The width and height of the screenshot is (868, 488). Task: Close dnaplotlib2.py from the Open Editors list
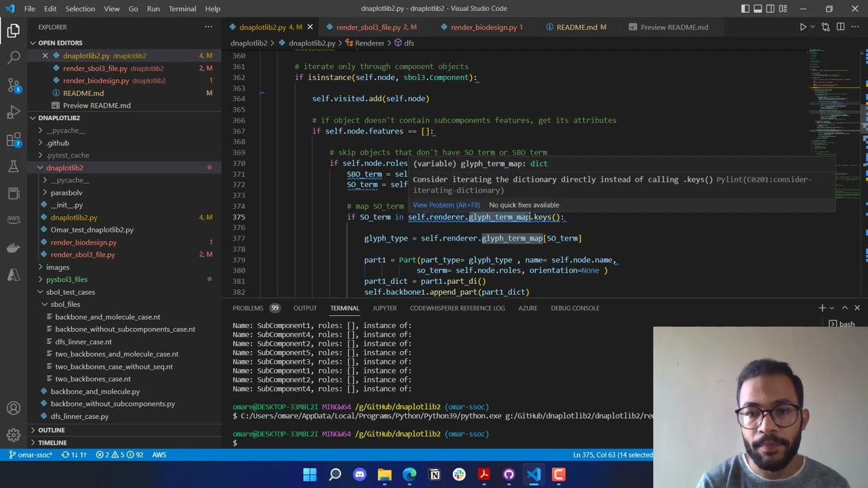point(45,56)
